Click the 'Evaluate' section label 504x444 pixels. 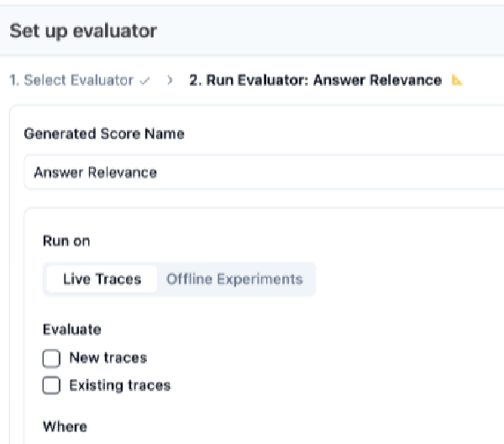click(x=72, y=330)
